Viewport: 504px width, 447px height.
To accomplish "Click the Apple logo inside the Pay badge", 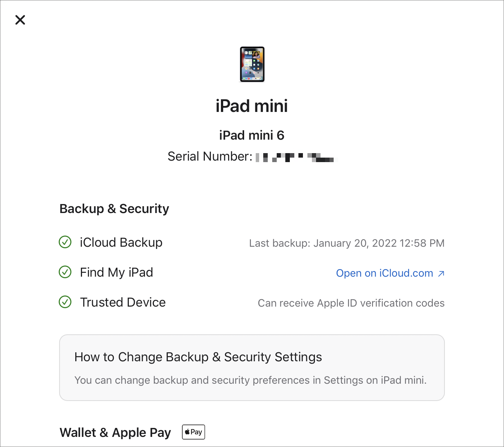I will [187, 432].
